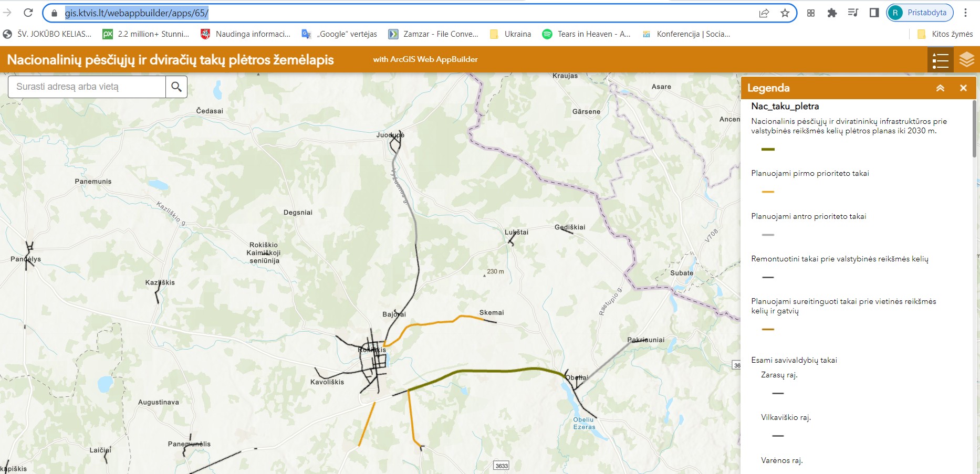Open 'Konferencija | Socia...' bookmark
The height and width of the screenshot is (474, 980).
686,34
